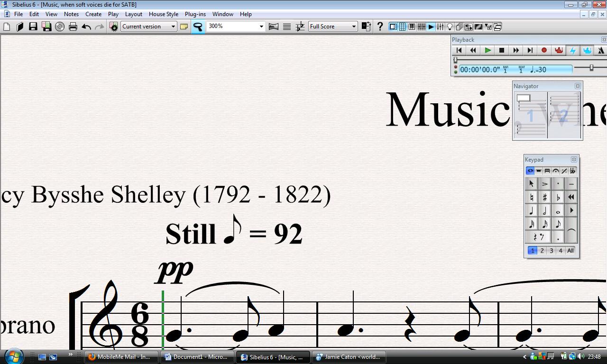This screenshot has height=364, width=607.
Task: Click the Mixer icon in the toolbar
Action: tap(441, 27)
